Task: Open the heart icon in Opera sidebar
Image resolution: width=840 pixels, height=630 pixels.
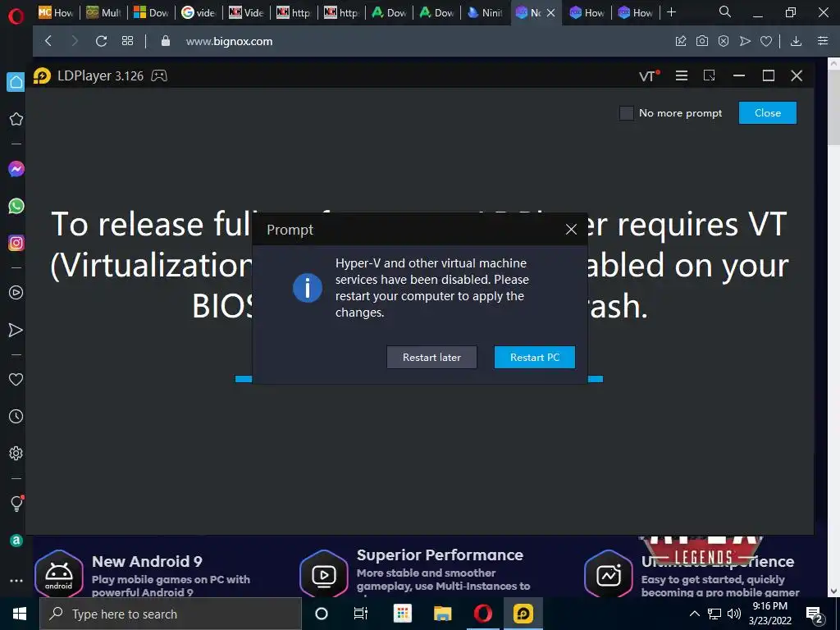Action: pos(16,379)
